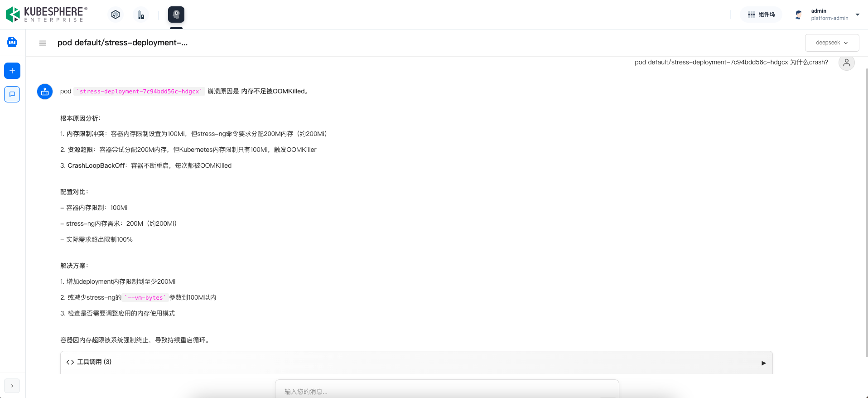Click the play triangle on the tool calls row

[x=763, y=363]
